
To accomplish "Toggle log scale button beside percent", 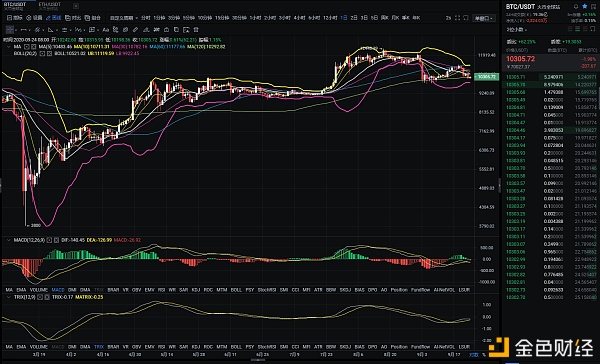I will (474, 355).
